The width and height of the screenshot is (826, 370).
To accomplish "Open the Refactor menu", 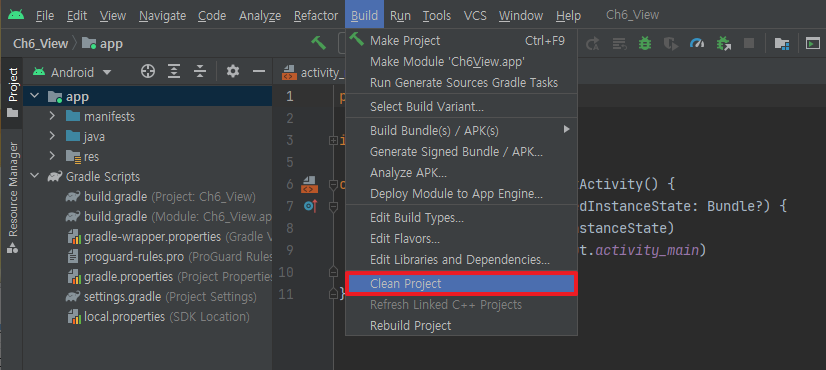I will (x=316, y=16).
